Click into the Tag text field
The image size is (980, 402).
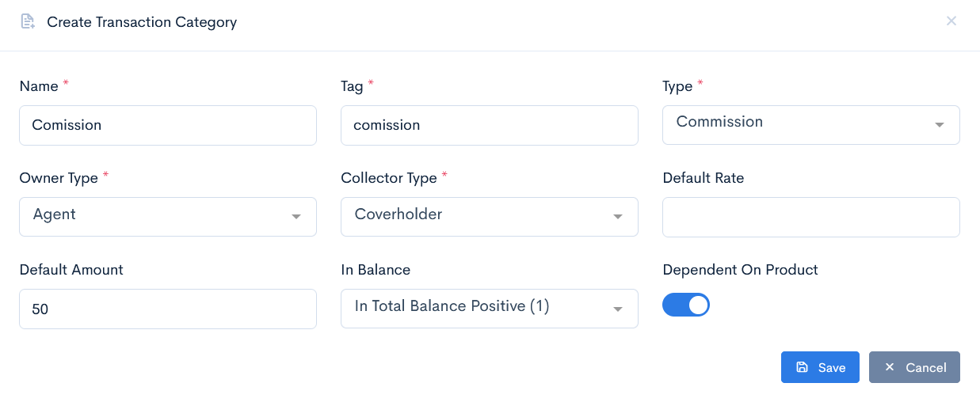pos(490,125)
